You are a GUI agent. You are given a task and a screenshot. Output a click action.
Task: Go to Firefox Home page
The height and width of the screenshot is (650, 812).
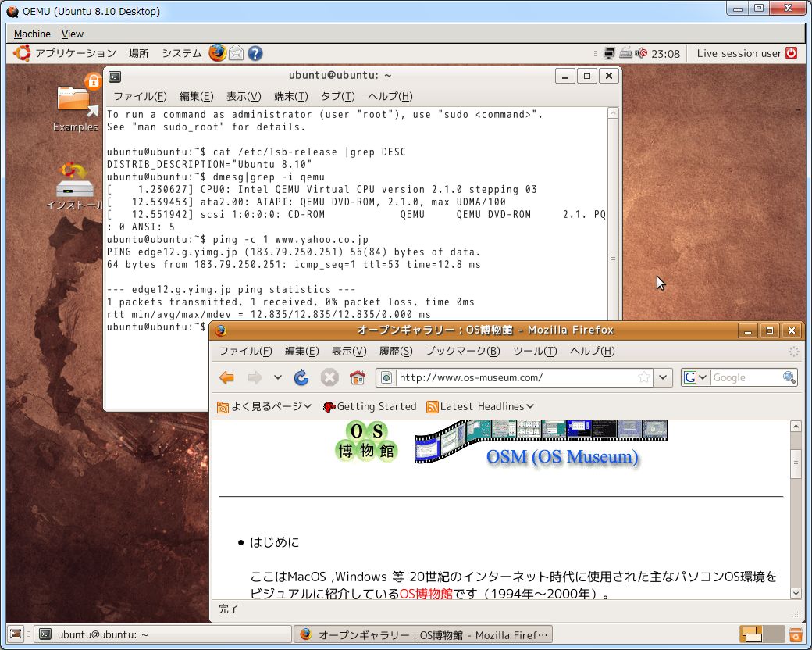point(358,377)
